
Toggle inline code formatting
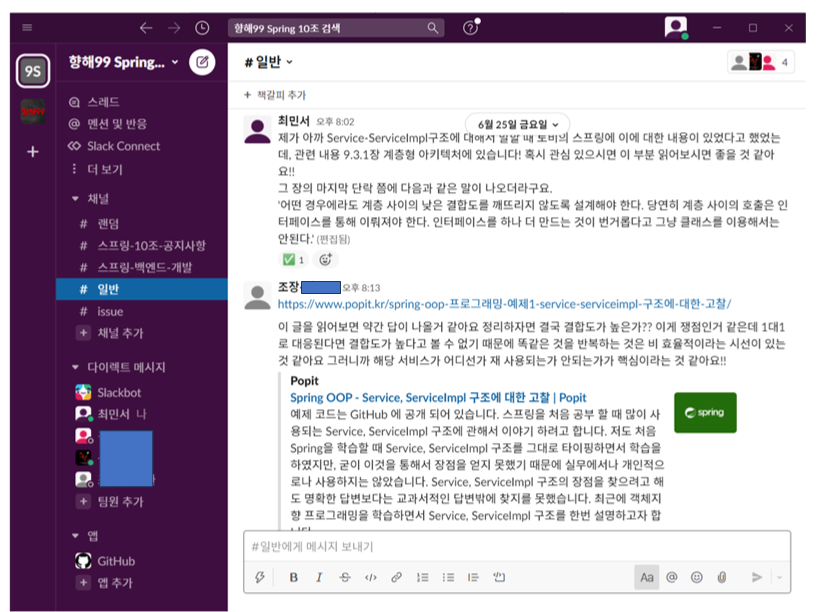tap(370, 577)
